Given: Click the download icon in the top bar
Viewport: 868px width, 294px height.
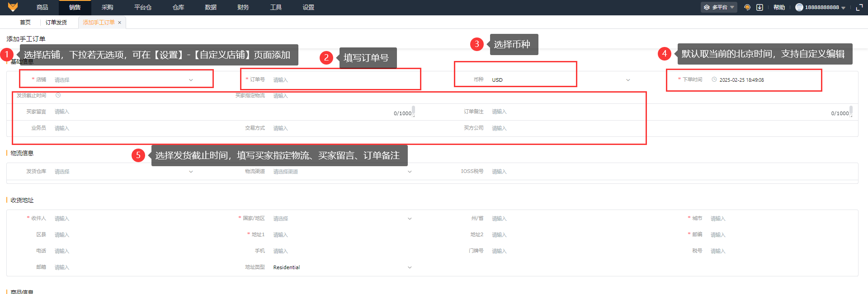Looking at the screenshot, I should (x=760, y=7).
